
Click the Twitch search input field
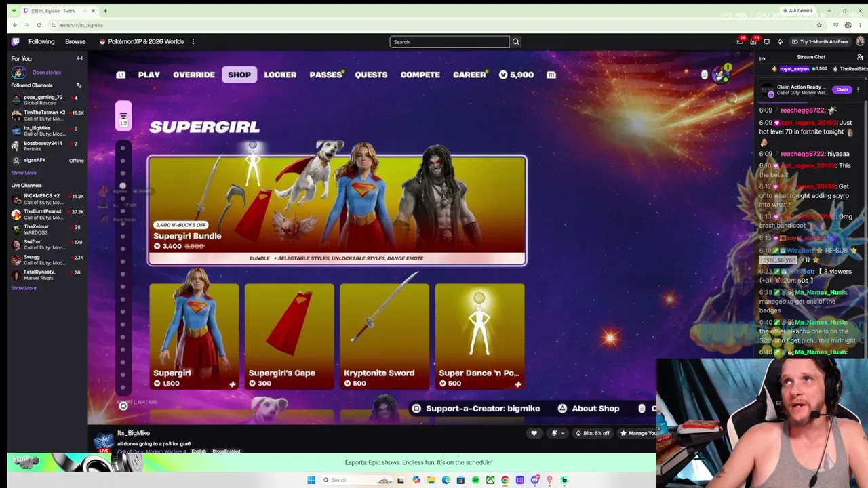pos(449,42)
